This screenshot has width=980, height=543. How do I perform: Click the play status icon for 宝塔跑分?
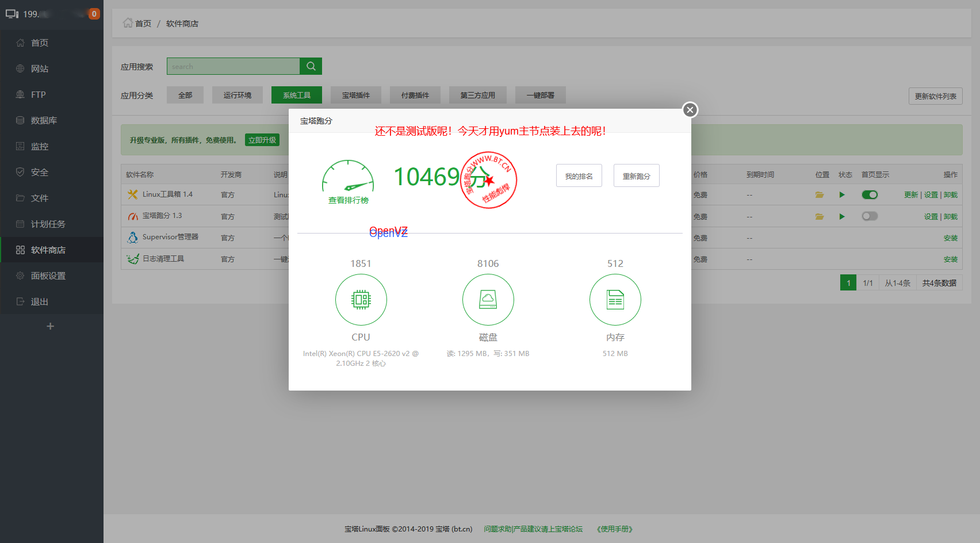[842, 217]
